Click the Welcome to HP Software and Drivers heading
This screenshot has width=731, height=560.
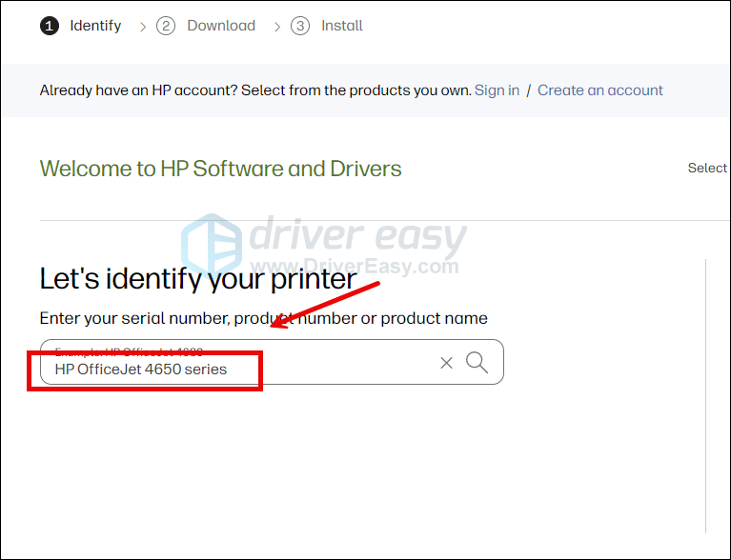click(x=220, y=169)
